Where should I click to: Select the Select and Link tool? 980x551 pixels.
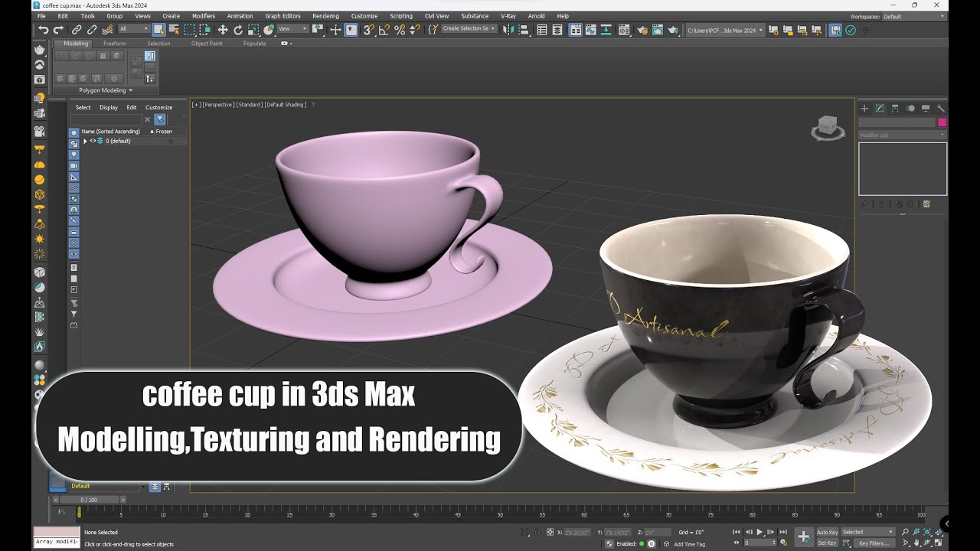click(x=77, y=30)
